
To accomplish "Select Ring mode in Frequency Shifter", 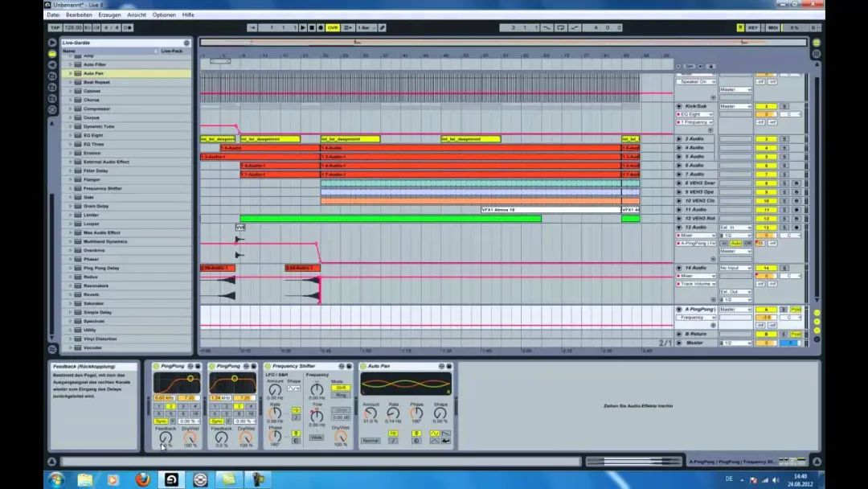I will click(341, 395).
